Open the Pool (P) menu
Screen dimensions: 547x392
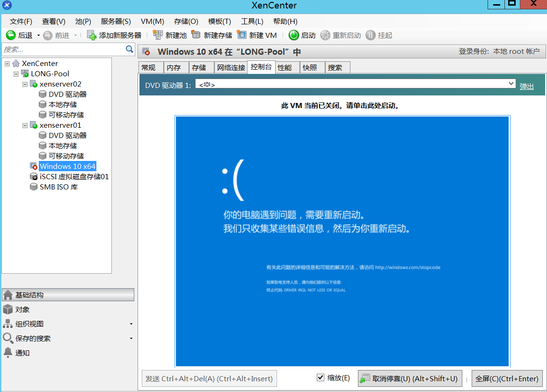(x=83, y=22)
